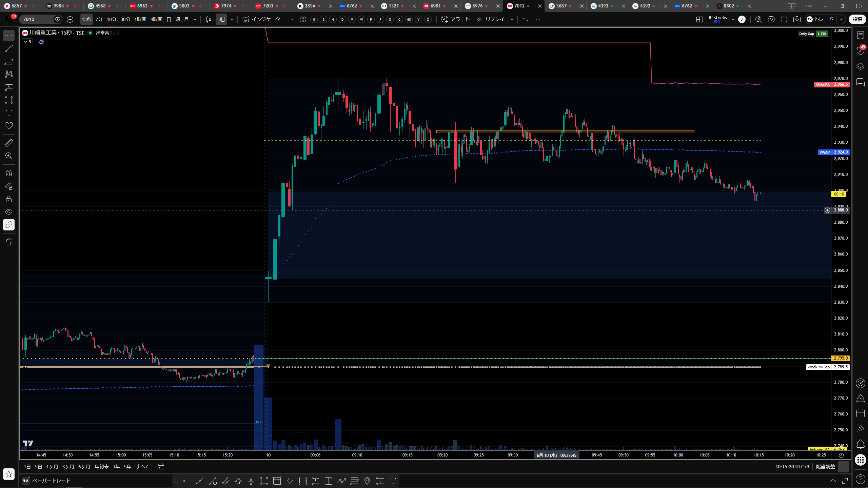The image size is (868, 488).
Task: Select the text annotation tool
Action: pyautogui.click(x=9, y=113)
